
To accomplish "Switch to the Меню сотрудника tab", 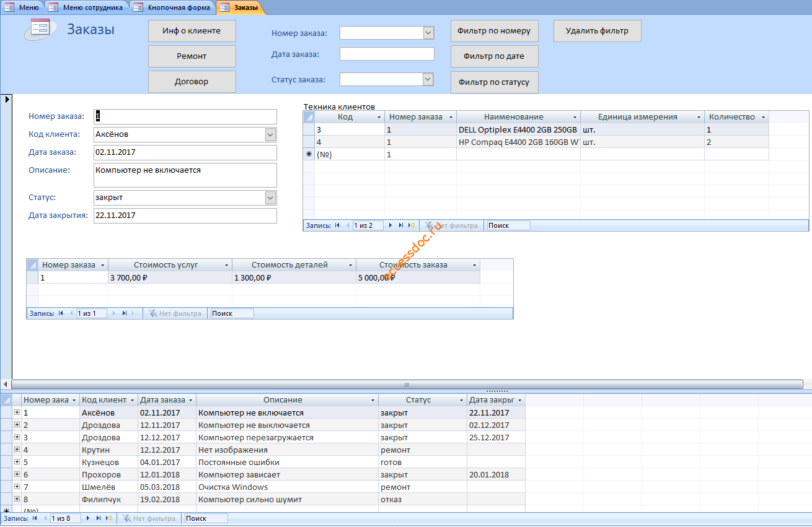I will click(87, 7).
